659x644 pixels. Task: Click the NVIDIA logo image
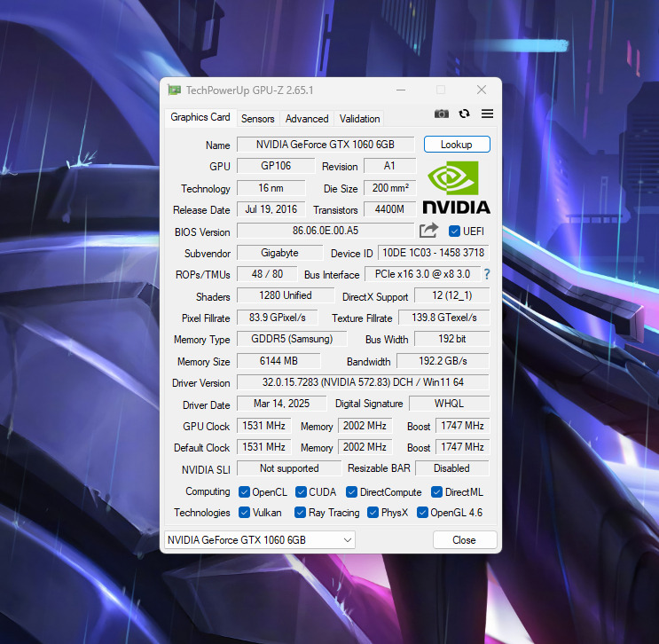[x=456, y=187]
